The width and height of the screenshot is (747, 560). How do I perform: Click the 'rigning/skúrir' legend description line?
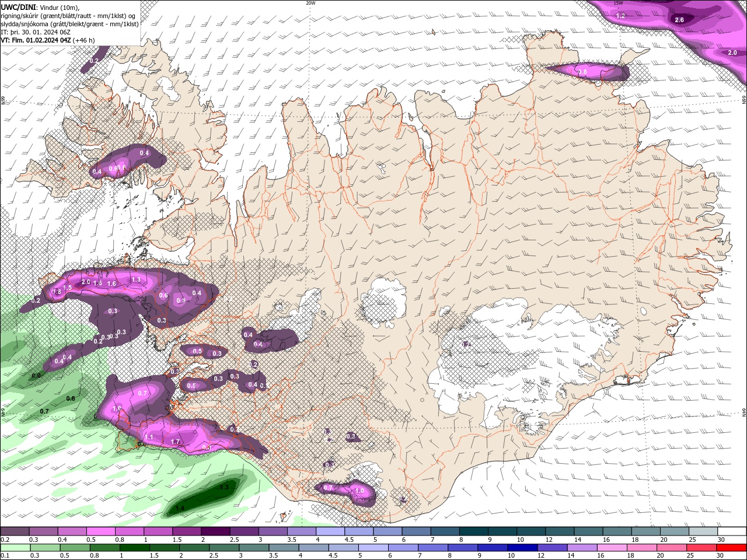pyautogui.click(x=68, y=16)
